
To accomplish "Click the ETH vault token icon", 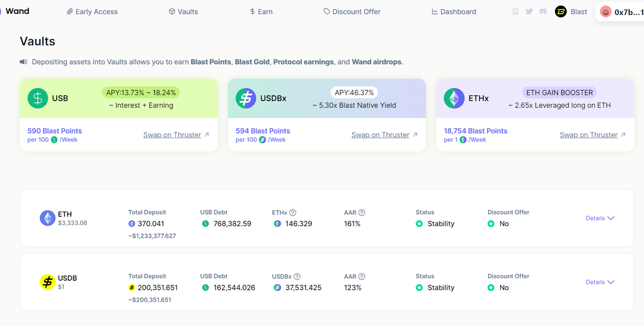I will click(x=48, y=218).
